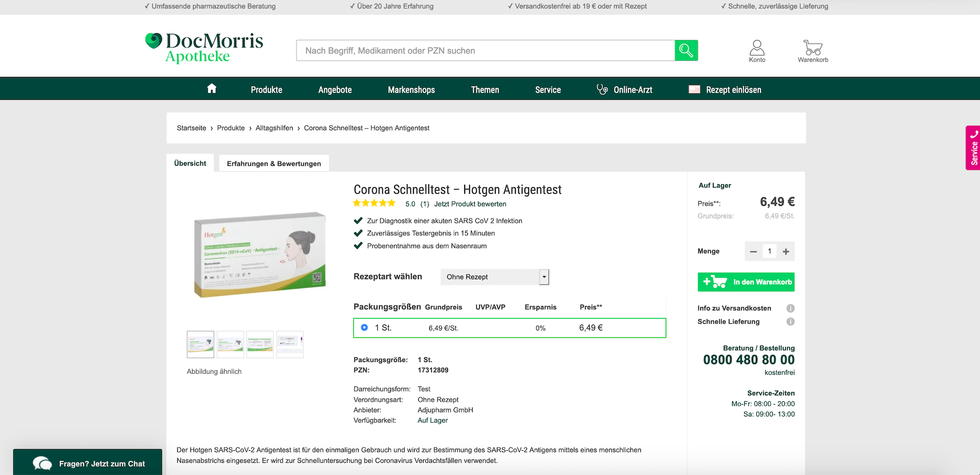Open the Produkte navigation menu
980x475 pixels.
266,90
